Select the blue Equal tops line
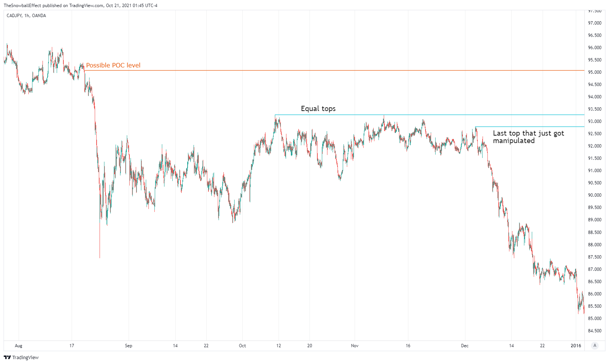Image resolution: width=609 pixels, height=364 pixels. click(429, 115)
